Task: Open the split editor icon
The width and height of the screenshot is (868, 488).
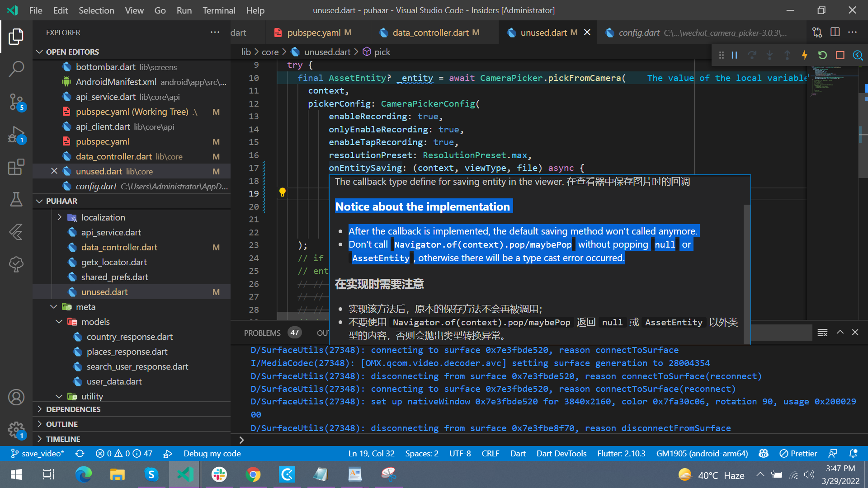Action: (x=835, y=32)
